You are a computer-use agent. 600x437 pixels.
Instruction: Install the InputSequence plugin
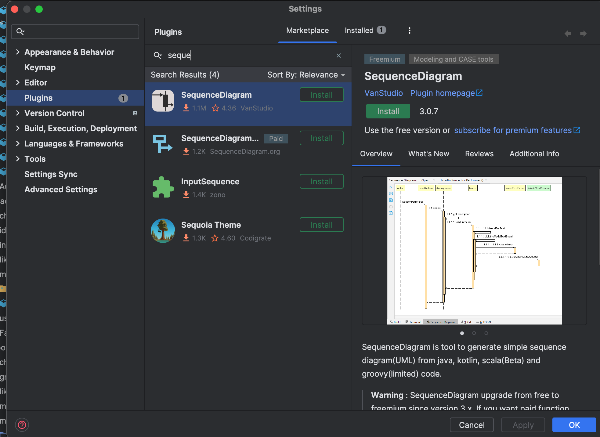click(321, 181)
